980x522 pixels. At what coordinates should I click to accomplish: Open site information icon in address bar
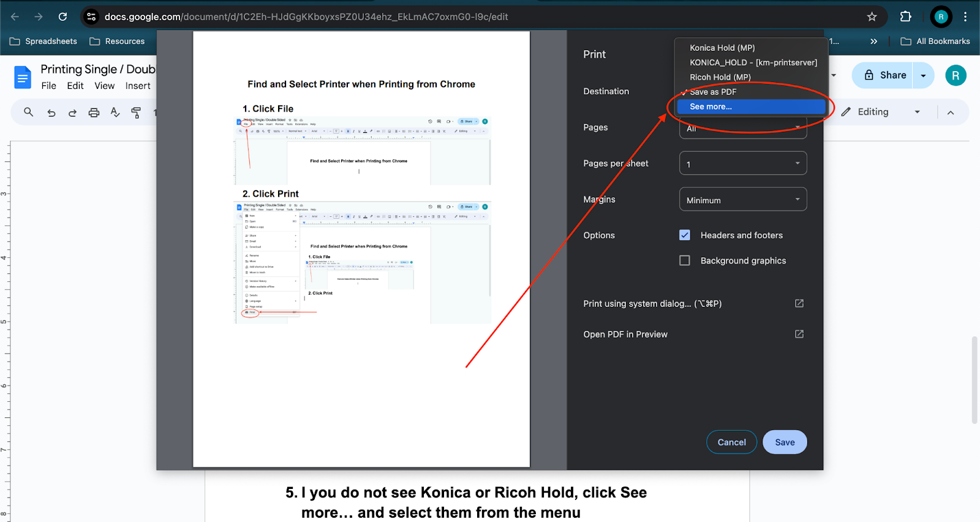click(x=91, y=17)
